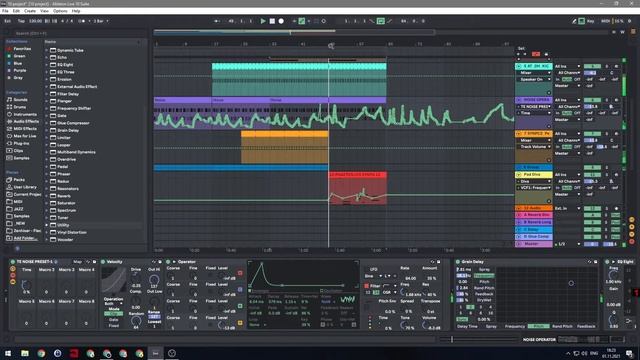Adjust the Velocity Out Hi knob
Image resolution: width=640 pixels, height=360 pixels.
(154, 280)
